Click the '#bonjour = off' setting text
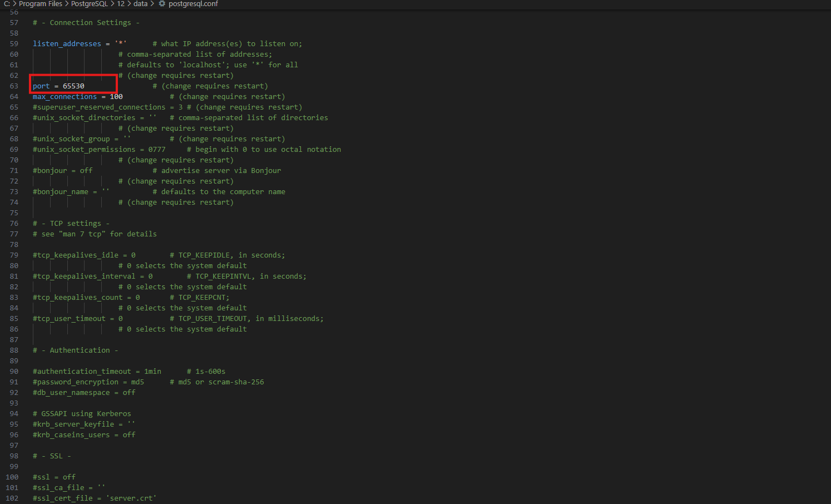Viewport: 831px width, 504px height. click(x=62, y=171)
